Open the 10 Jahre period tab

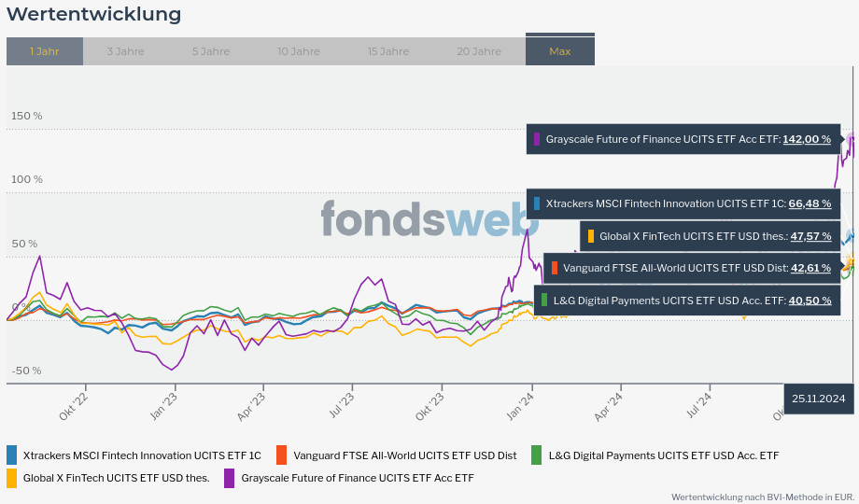[x=299, y=51]
